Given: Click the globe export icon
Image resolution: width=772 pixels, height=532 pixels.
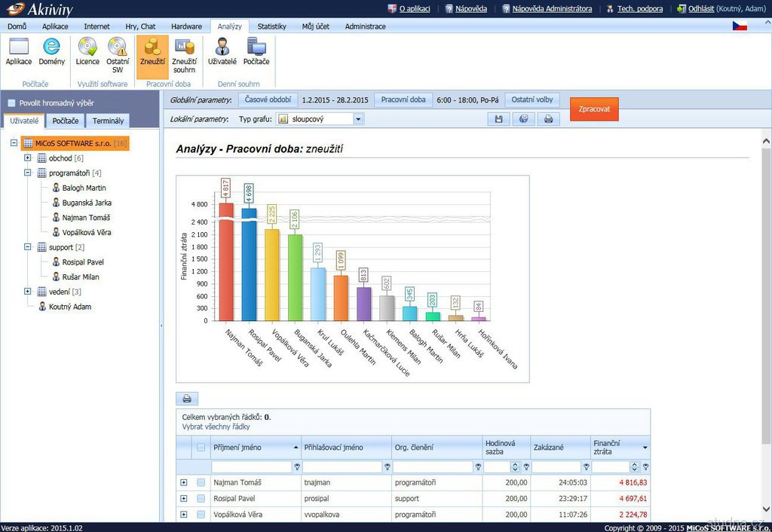Looking at the screenshot, I should [524, 119].
